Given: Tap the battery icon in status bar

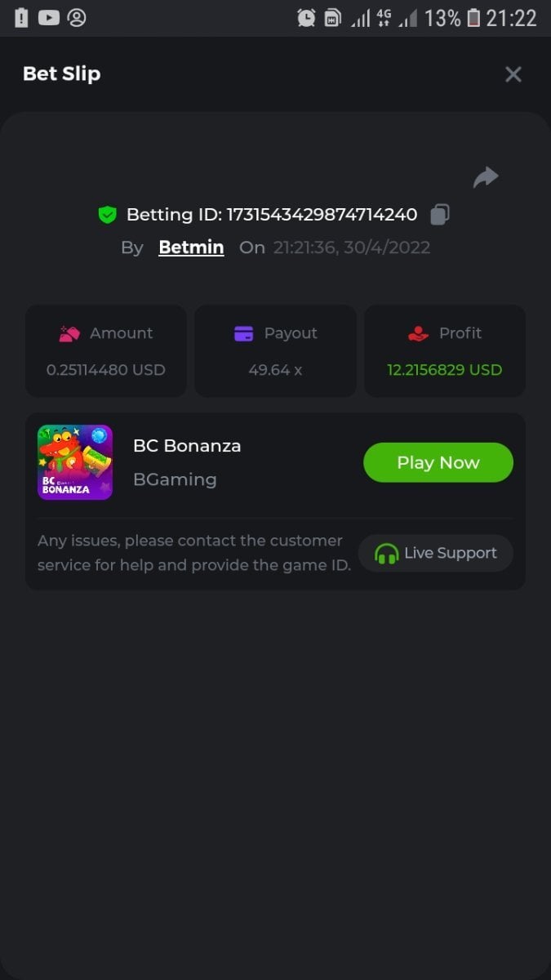Looking at the screenshot, I should 473,18.
